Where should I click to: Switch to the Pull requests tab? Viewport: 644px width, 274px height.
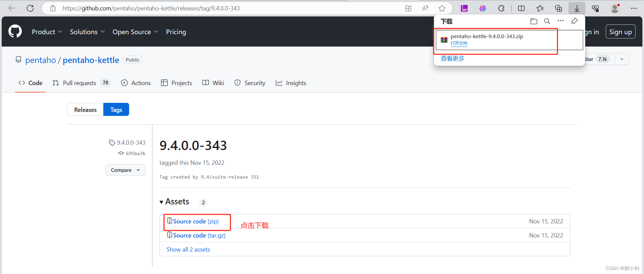[82, 83]
